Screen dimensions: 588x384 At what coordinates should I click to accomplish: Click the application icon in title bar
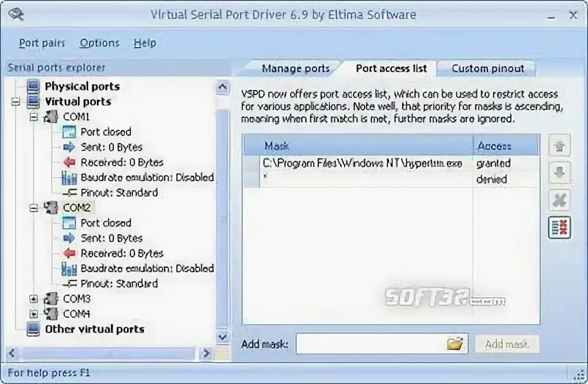(16, 15)
